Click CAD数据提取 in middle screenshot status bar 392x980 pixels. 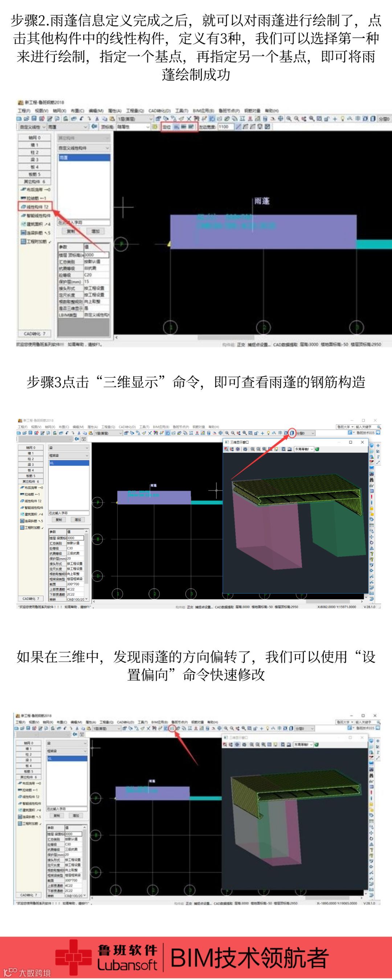click(x=224, y=607)
